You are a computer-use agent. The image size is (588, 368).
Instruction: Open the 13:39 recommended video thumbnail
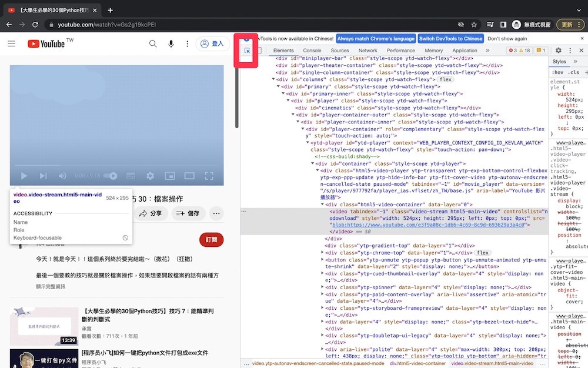click(x=44, y=326)
